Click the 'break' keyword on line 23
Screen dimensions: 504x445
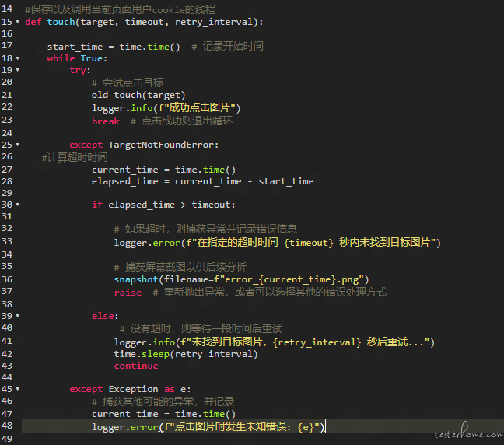pyautogui.click(x=106, y=121)
